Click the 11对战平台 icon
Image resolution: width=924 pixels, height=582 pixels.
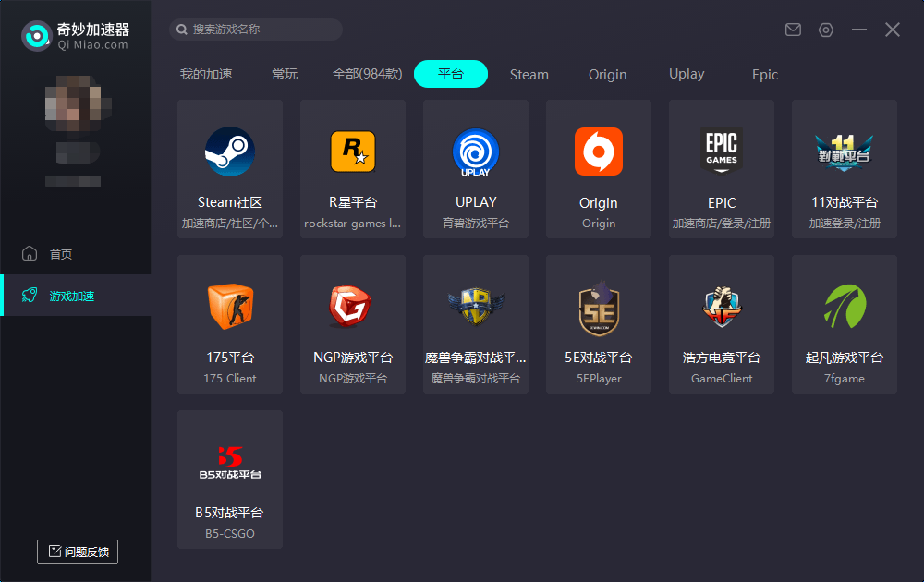click(x=844, y=152)
